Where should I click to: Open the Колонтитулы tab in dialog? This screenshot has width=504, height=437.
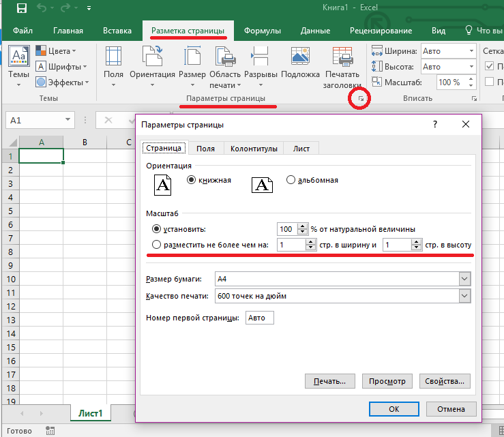[254, 149]
